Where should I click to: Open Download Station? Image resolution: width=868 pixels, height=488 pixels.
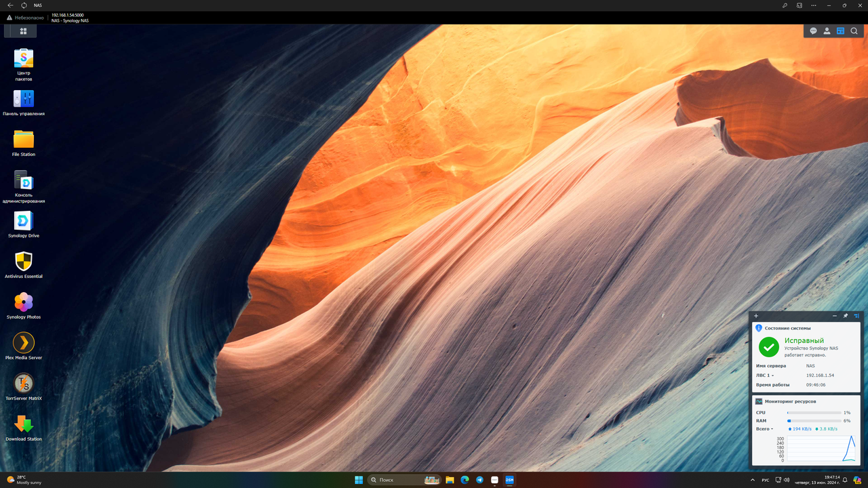[x=24, y=428]
